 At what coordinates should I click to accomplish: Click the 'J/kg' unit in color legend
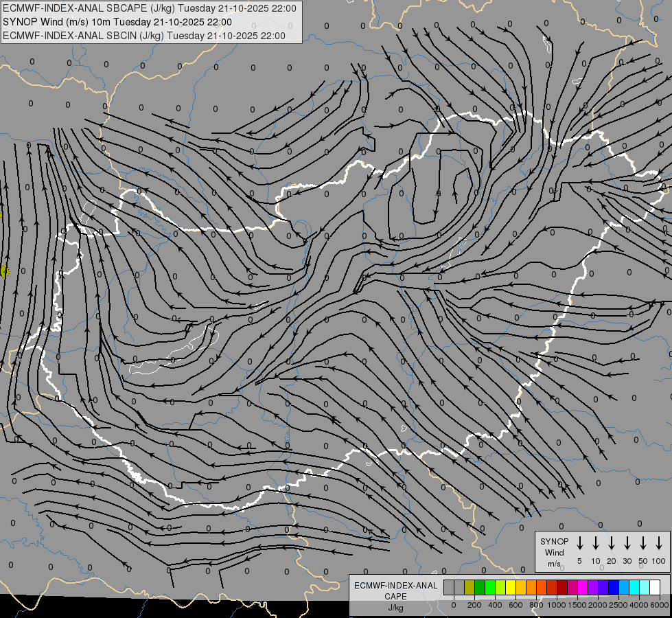pos(395,608)
